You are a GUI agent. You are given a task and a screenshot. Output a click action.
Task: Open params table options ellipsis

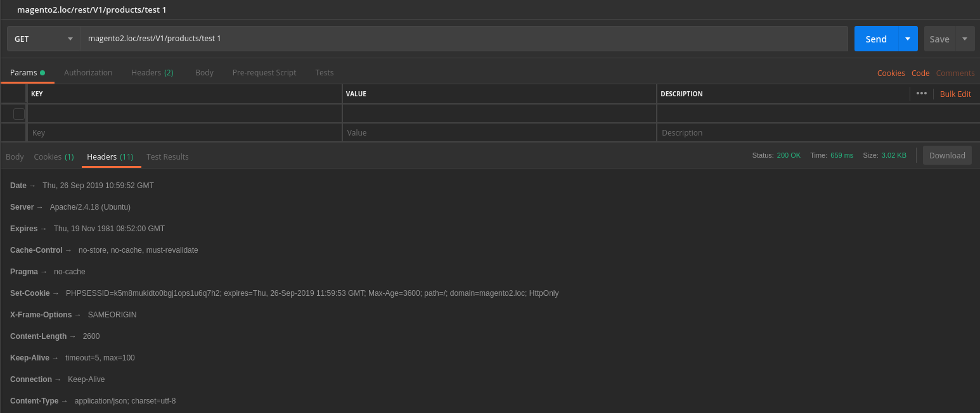tap(922, 93)
